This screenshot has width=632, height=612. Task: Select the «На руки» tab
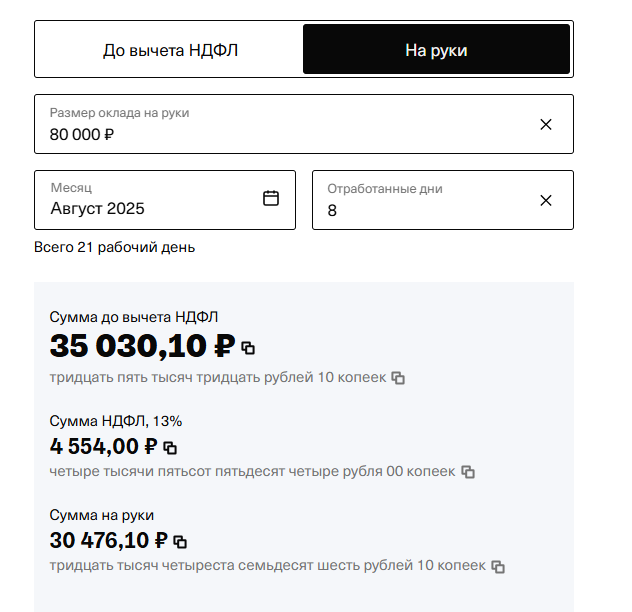(x=437, y=49)
